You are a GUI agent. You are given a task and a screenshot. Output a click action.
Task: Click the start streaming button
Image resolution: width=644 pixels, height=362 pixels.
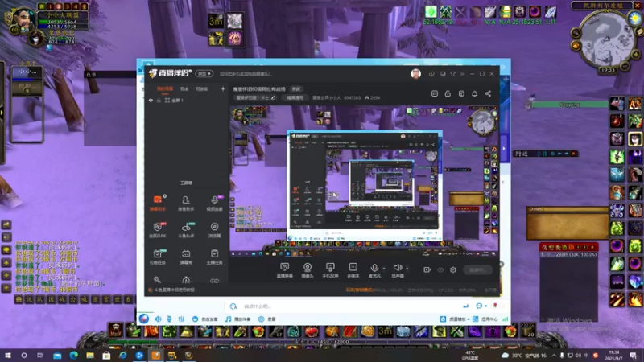click(x=477, y=269)
